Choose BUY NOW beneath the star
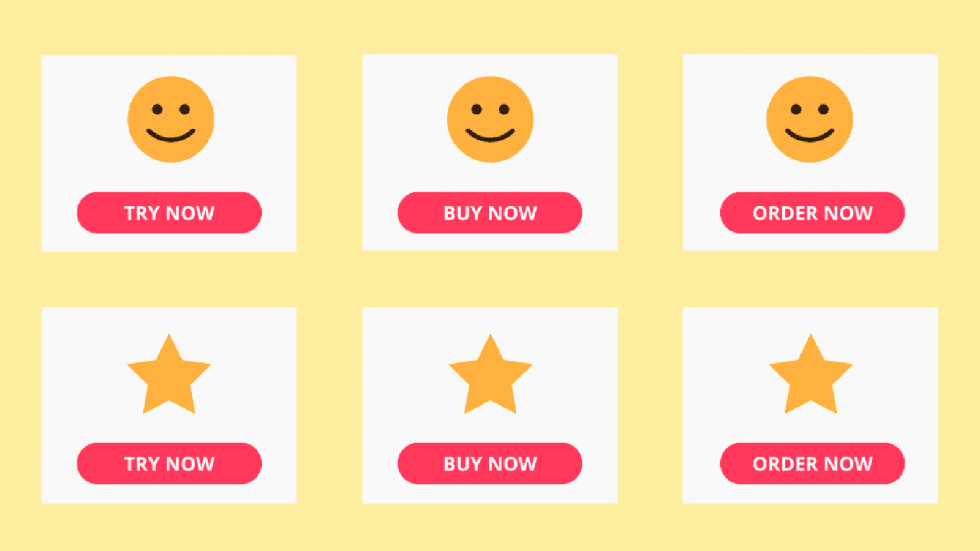 [490, 463]
